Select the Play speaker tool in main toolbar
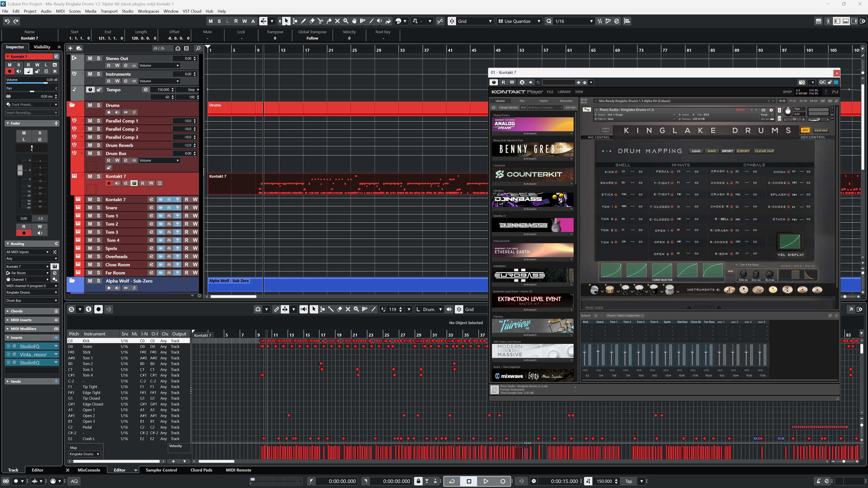 point(379,21)
